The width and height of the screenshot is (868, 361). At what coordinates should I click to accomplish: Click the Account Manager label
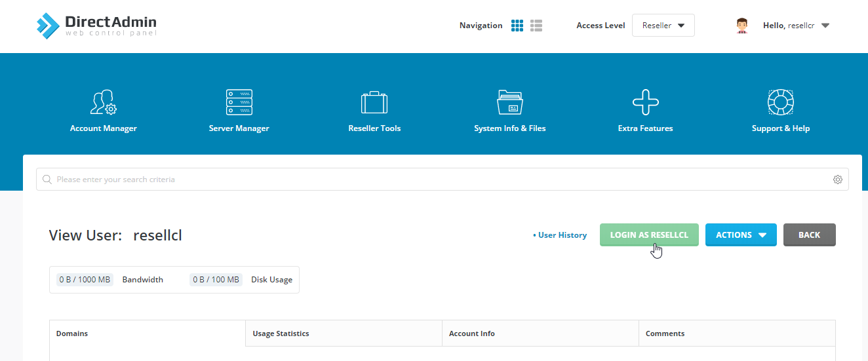point(104,128)
